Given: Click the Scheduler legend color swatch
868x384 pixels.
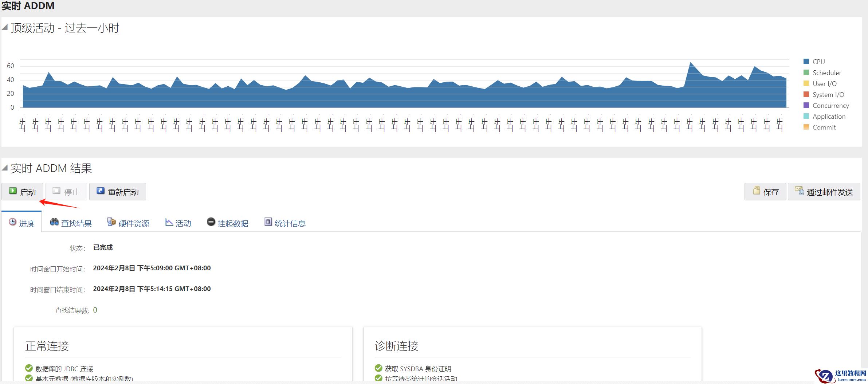Looking at the screenshot, I should click(806, 72).
